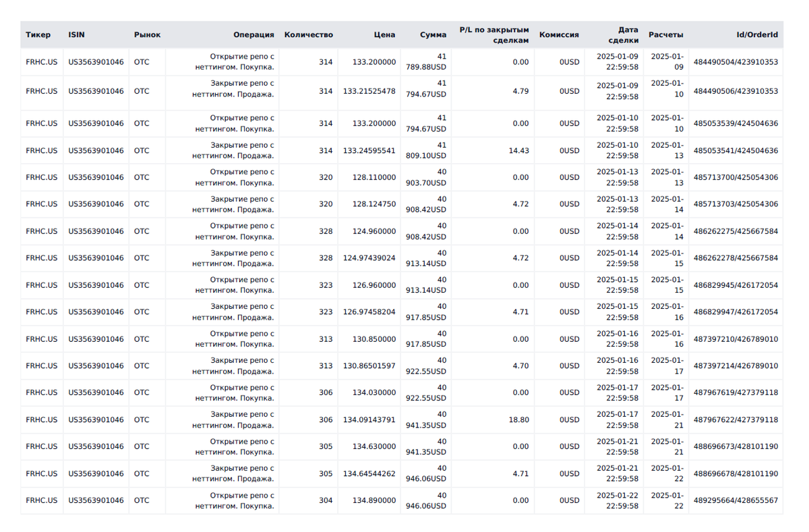The image size is (809, 532).
Task: Click sum 41 789.88USD
Action: pyautogui.click(x=425, y=62)
